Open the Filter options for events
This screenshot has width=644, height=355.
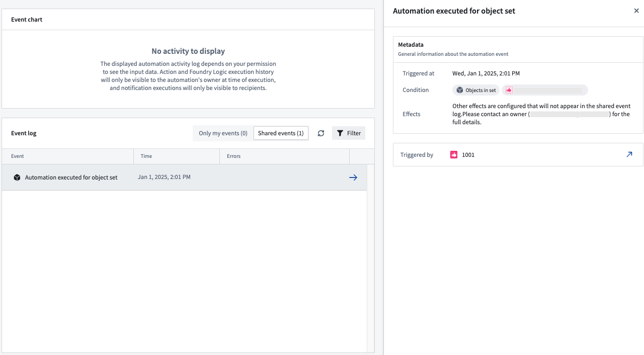click(x=349, y=133)
